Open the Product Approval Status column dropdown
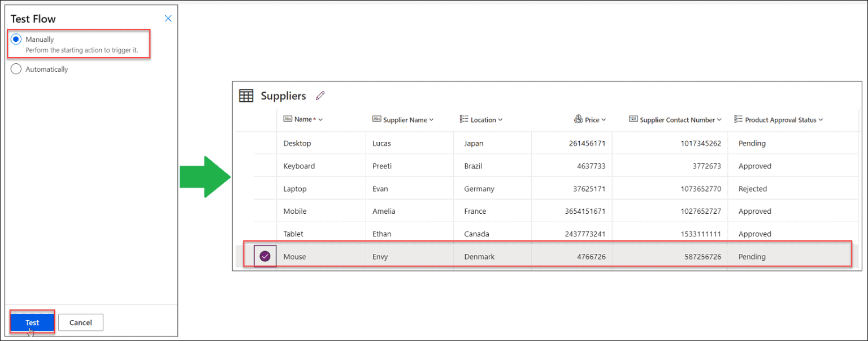The height and width of the screenshot is (341, 868). [x=821, y=120]
